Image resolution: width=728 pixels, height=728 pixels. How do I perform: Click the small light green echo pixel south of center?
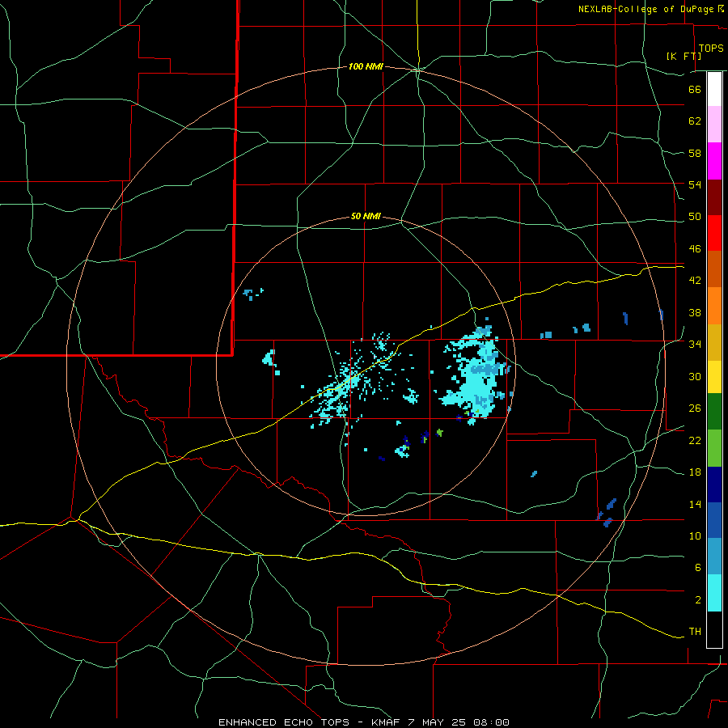(x=440, y=432)
